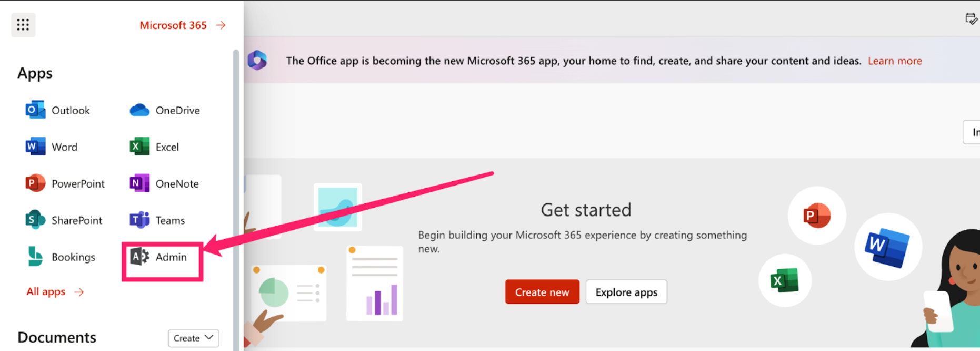Image resolution: width=980 pixels, height=351 pixels.
Task: Open PowerPoint from the Apps list
Action: tap(65, 183)
